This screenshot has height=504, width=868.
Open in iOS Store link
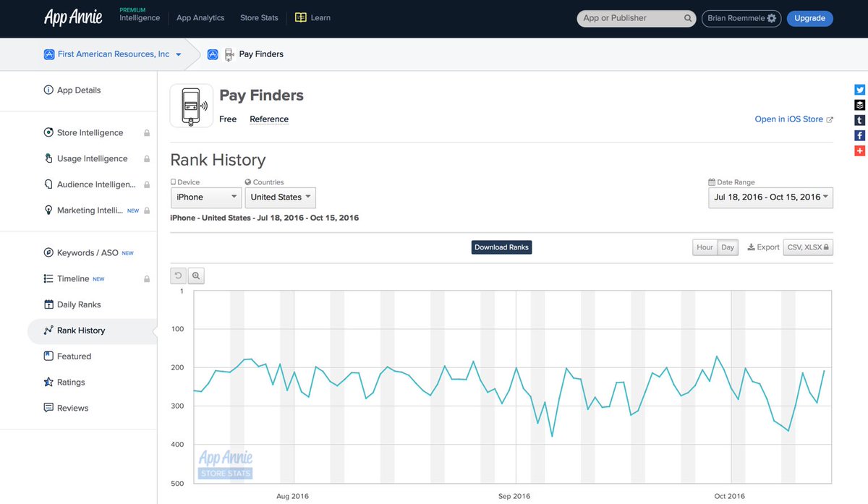[793, 119]
